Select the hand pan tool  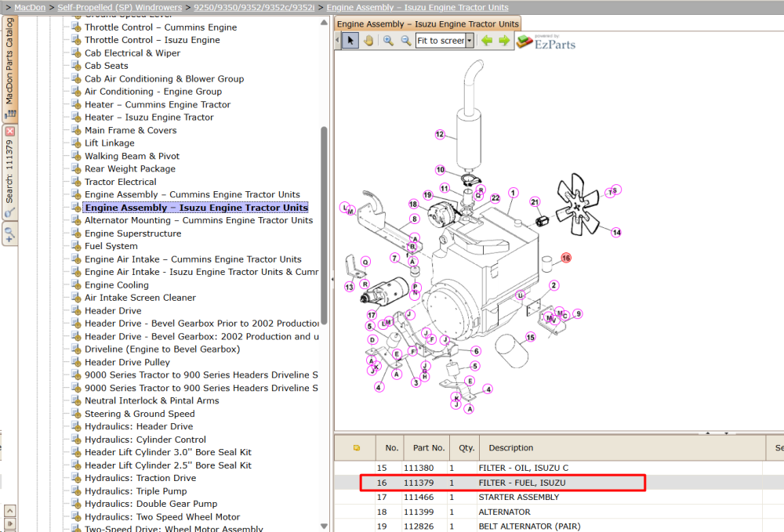click(368, 41)
